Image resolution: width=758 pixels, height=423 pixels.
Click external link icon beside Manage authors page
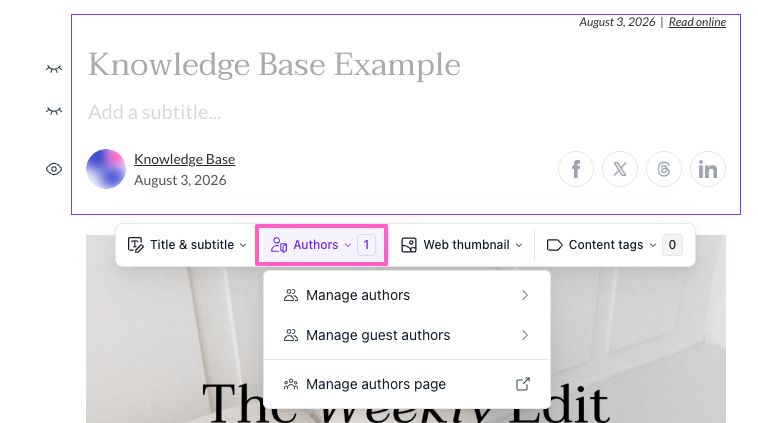tap(523, 384)
